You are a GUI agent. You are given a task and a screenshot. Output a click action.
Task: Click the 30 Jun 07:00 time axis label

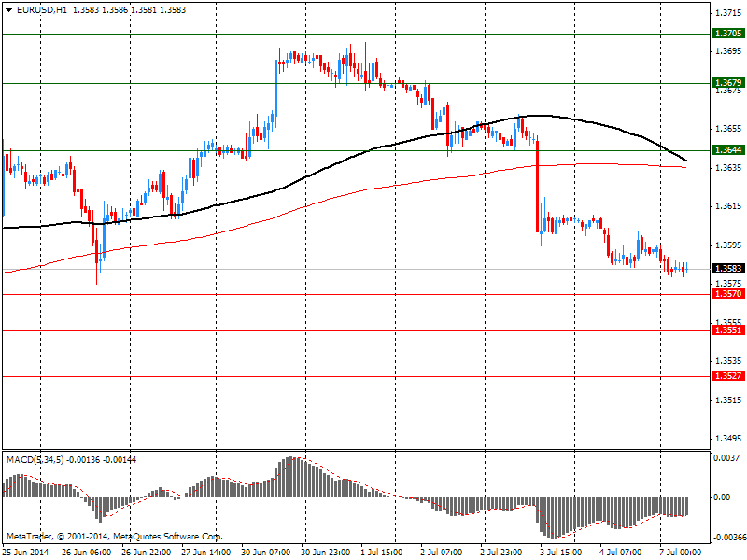(x=266, y=553)
